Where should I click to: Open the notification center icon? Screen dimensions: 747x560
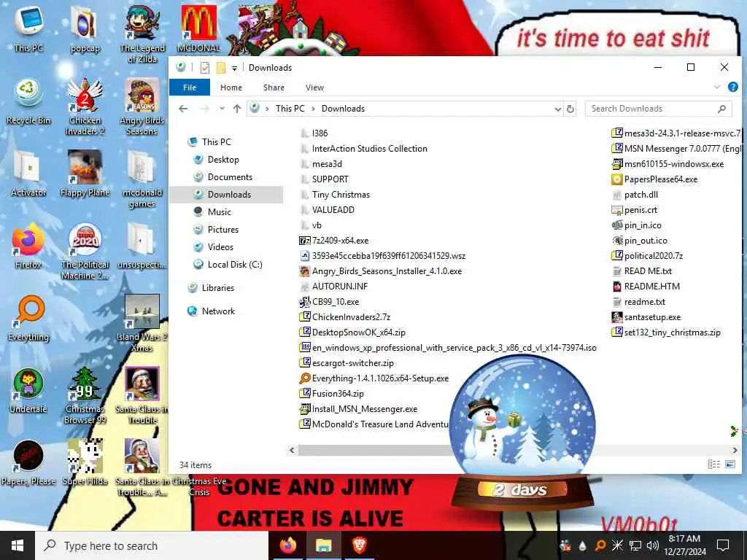pyautogui.click(x=723, y=545)
